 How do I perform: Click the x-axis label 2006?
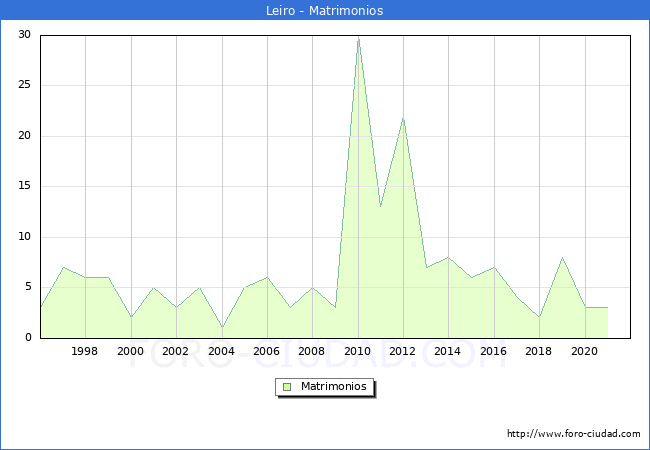tap(267, 351)
